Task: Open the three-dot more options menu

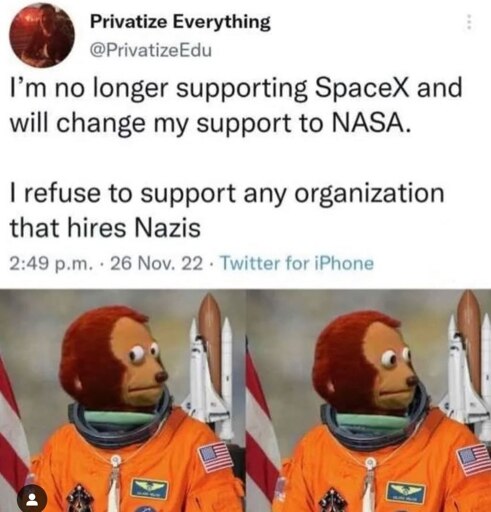Action: pos(469,22)
